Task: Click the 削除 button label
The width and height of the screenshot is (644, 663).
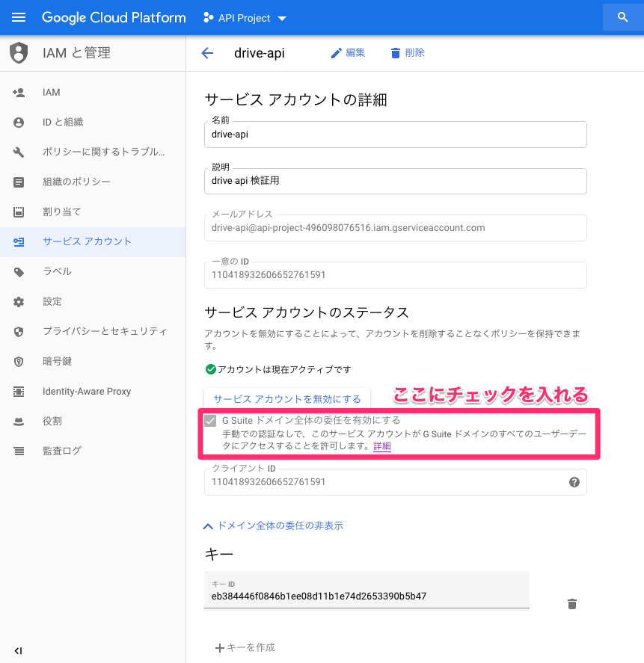Action: [x=414, y=52]
